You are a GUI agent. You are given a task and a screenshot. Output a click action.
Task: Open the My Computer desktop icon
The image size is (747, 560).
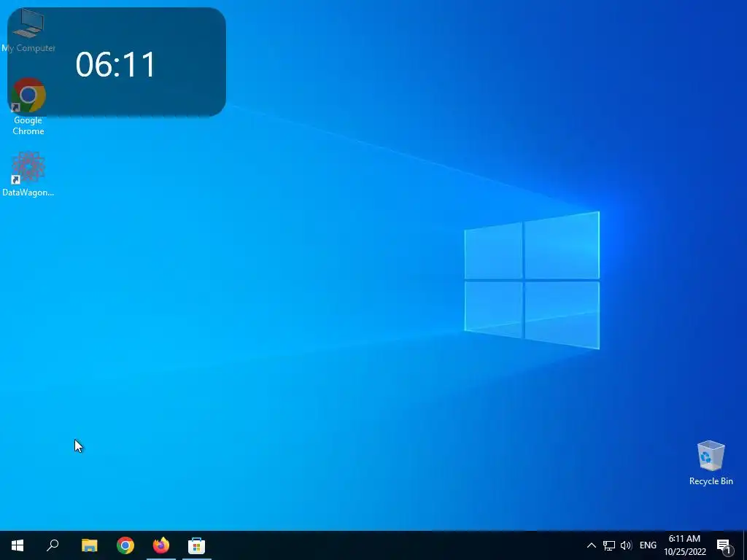28,30
